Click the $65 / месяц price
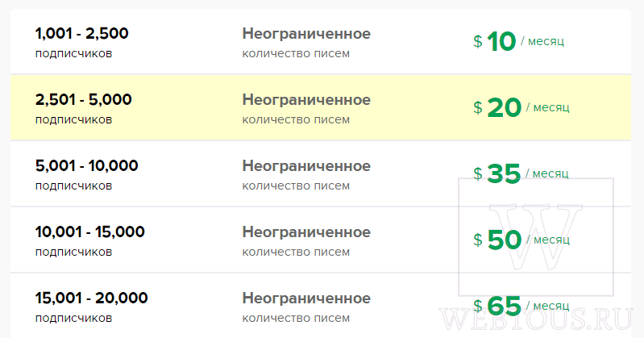644x338 pixels. [521, 306]
